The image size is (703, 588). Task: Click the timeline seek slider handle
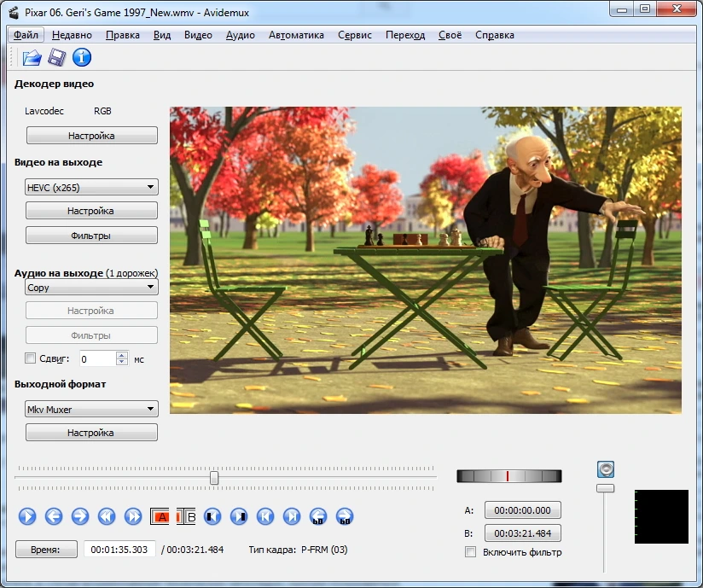[x=214, y=478]
